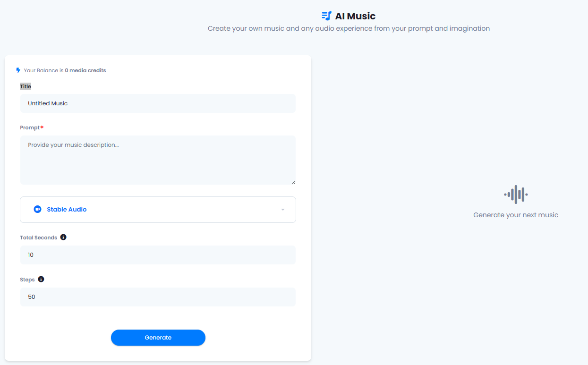Click the AI Music note icon in header
Screen dimensions: 588x365
[x=326, y=16]
